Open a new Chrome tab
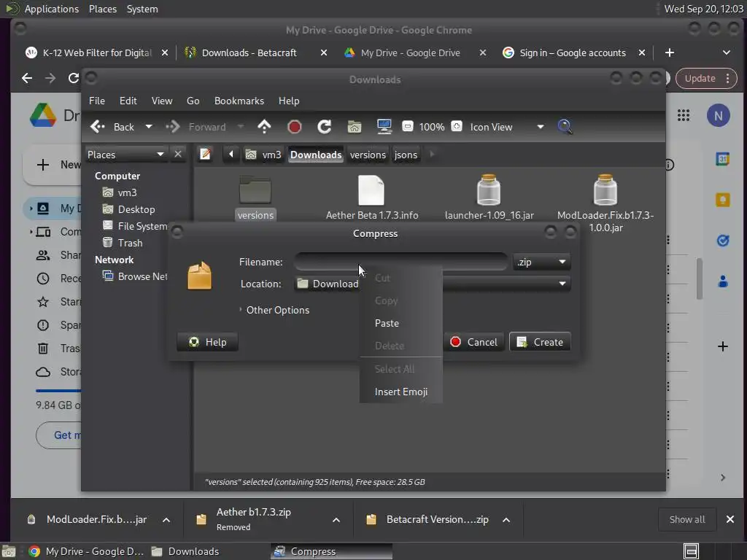Screen dimensions: 747x560 (670, 52)
